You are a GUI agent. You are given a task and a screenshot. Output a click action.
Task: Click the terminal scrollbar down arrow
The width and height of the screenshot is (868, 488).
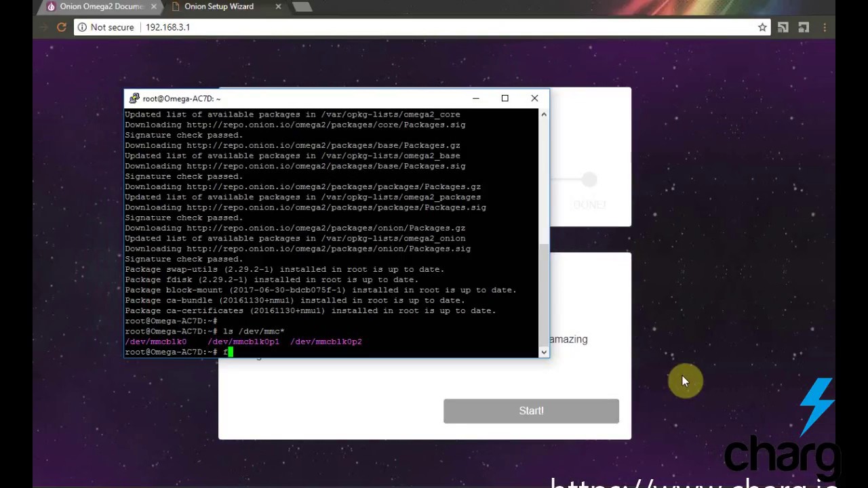[543, 352]
